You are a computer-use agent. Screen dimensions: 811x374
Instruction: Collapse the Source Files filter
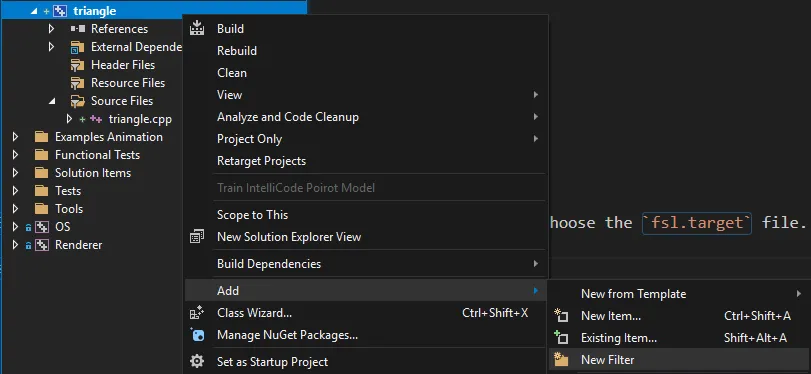click(x=51, y=101)
